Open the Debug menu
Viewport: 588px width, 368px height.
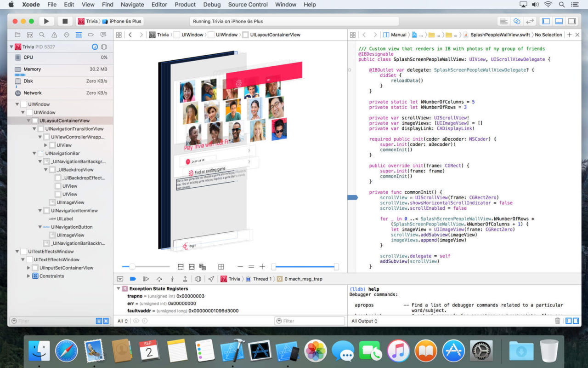coord(212,5)
